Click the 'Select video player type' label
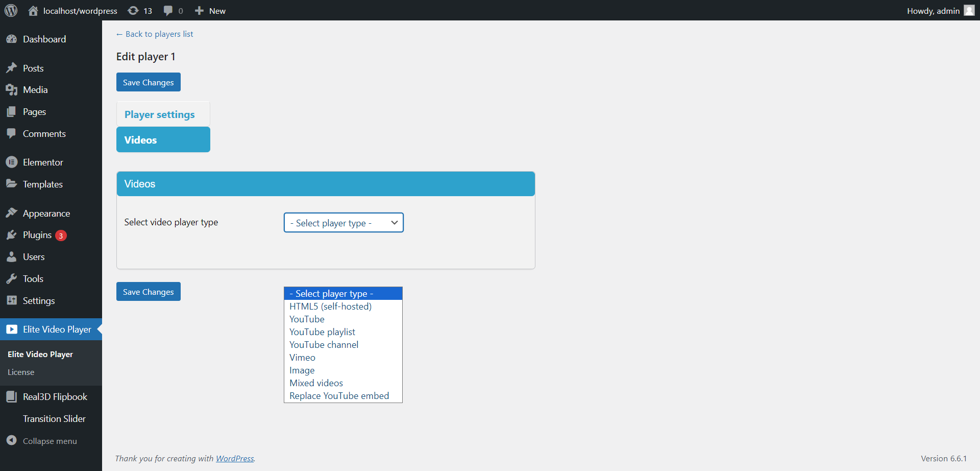This screenshot has width=980, height=471. coord(171,222)
